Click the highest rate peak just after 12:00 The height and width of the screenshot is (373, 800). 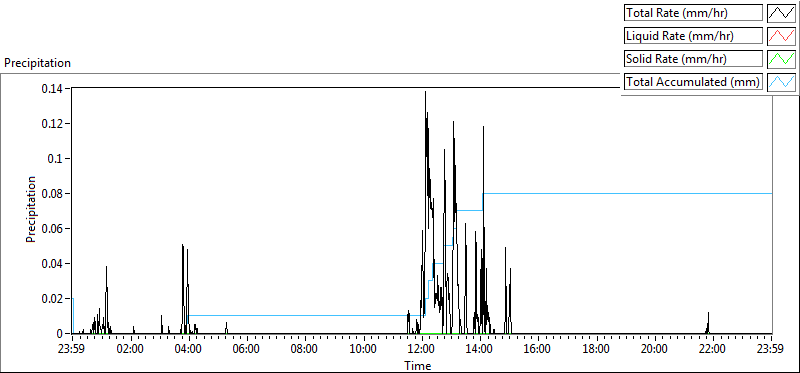pos(426,92)
